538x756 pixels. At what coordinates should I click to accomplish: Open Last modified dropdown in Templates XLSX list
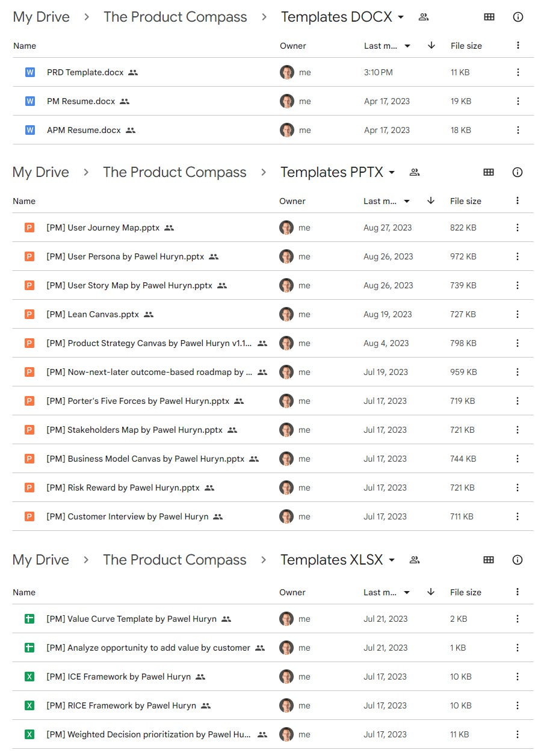coord(407,592)
